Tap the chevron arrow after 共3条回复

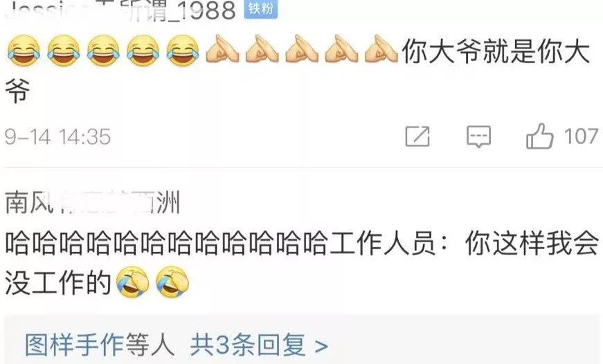321,345
